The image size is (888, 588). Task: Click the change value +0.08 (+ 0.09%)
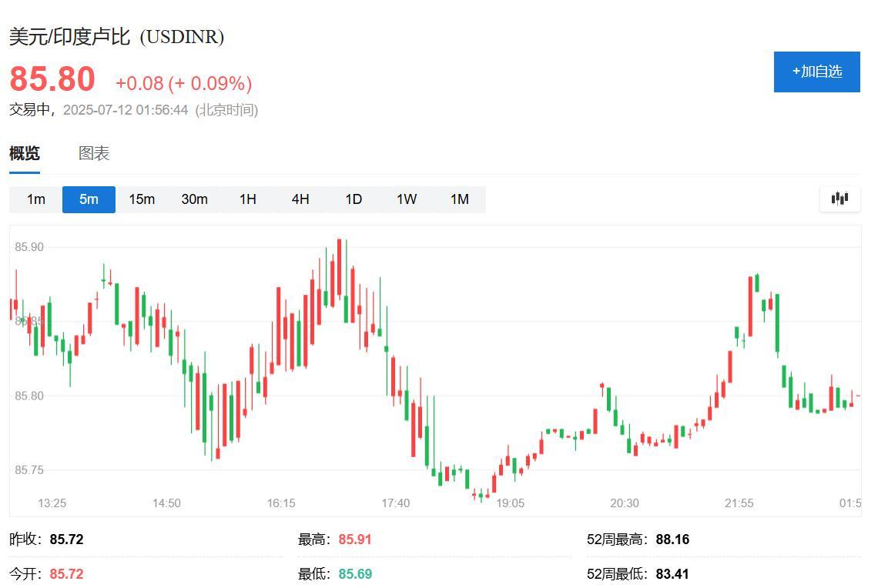point(183,83)
